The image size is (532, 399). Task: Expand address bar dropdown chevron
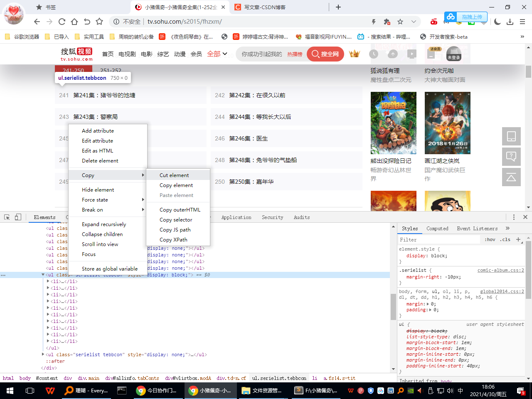pos(414,22)
